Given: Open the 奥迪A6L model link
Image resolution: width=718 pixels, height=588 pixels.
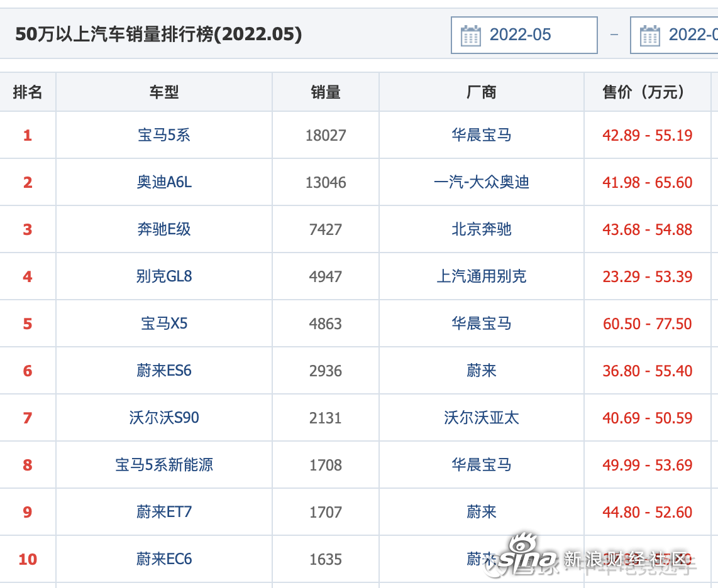Looking at the screenshot, I should coord(164,182).
